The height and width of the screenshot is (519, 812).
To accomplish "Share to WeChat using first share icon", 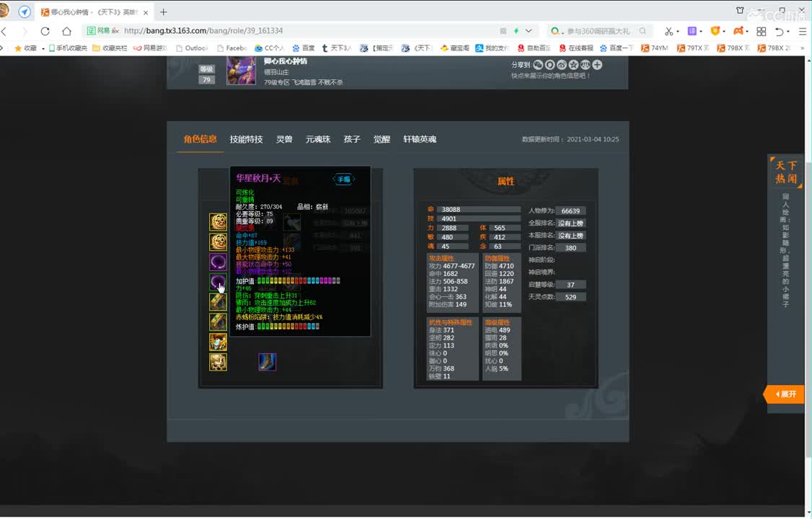I will [538, 65].
